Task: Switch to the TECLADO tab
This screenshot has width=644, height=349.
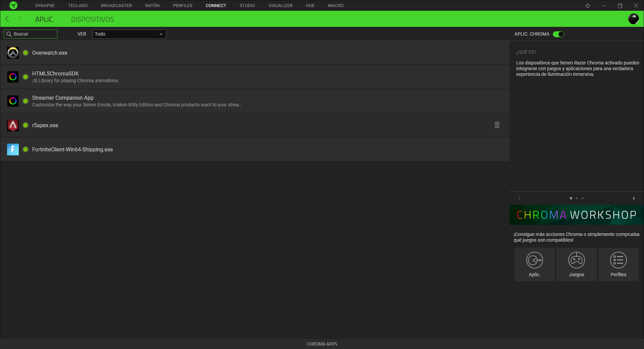Action: (x=78, y=6)
